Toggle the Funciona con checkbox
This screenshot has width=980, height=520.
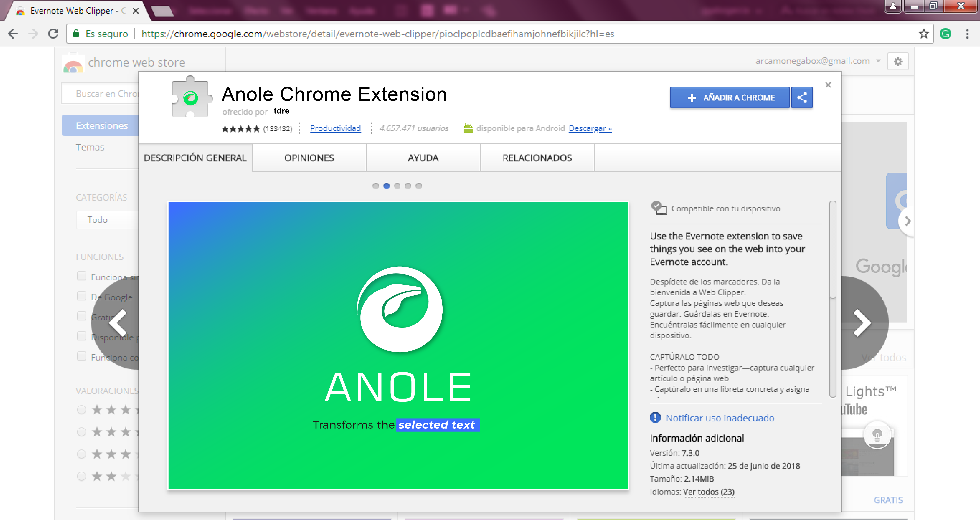pos(81,356)
